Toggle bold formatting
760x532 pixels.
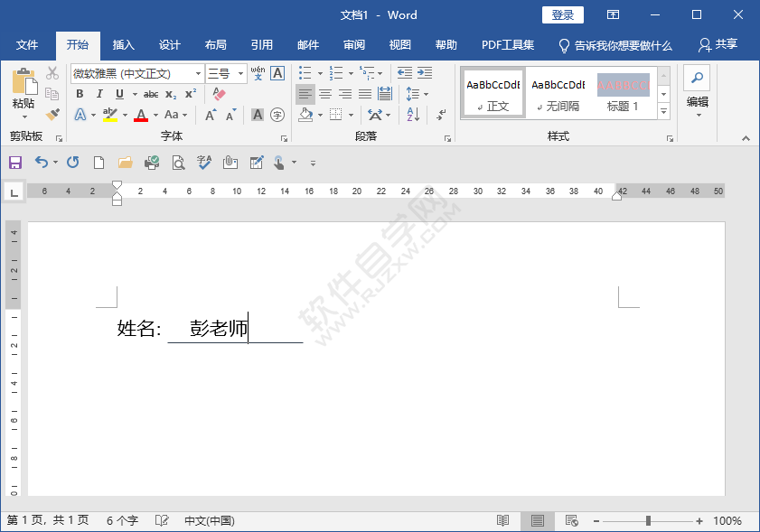pyautogui.click(x=80, y=94)
